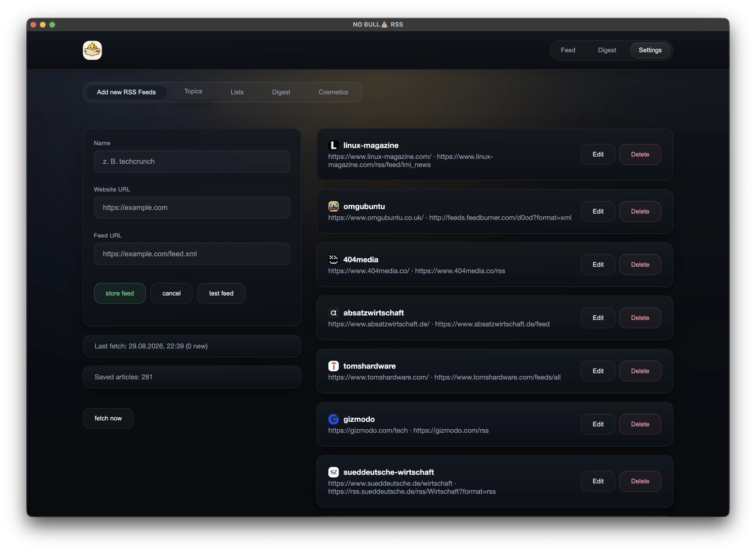Screen dimensions: 756x552
Task: Click the tomshardware favicon
Action: [x=333, y=366]
